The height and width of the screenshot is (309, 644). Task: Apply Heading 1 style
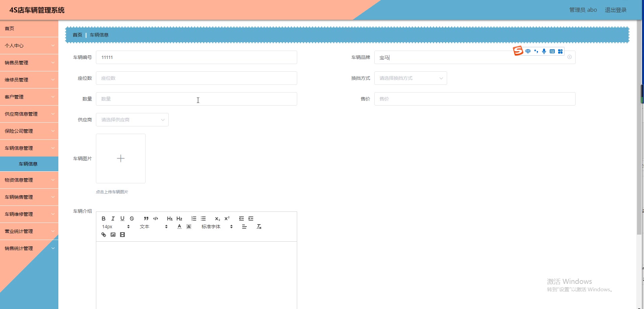click(170, 219)
